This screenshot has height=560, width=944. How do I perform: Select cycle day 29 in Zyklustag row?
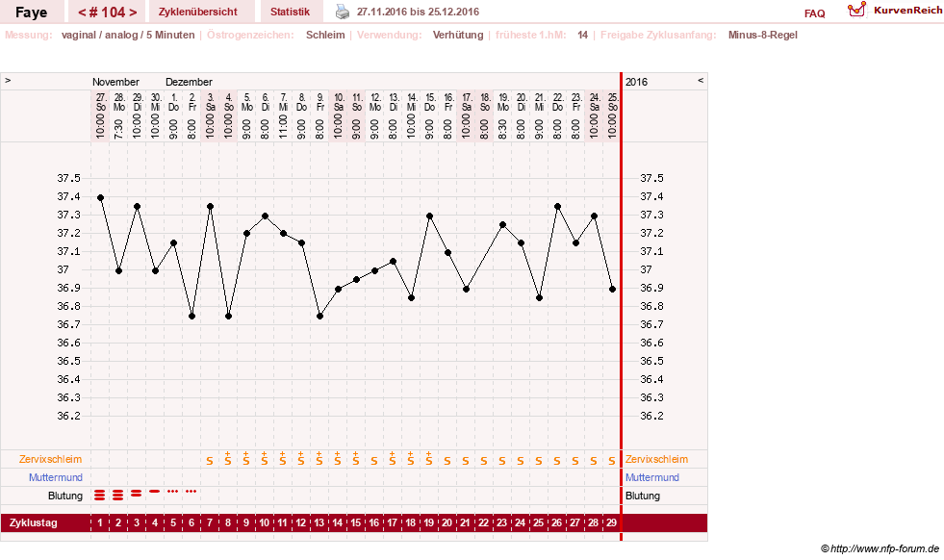click(x=611, y=522)
